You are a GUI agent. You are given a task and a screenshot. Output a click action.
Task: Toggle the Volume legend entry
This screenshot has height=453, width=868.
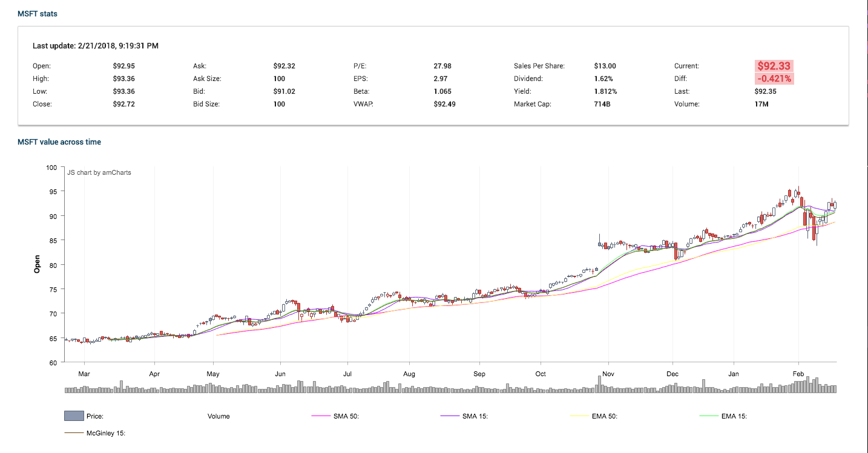pos(219,416)
